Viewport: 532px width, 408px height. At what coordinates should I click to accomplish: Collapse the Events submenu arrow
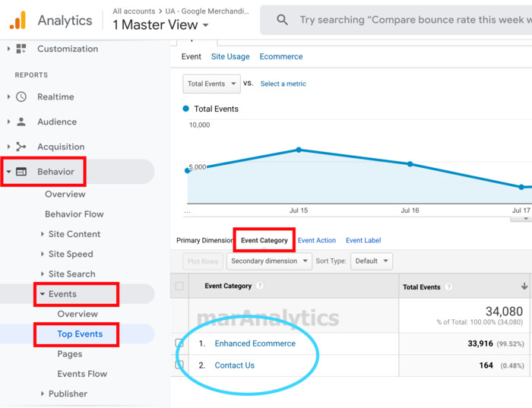point(43,294)
